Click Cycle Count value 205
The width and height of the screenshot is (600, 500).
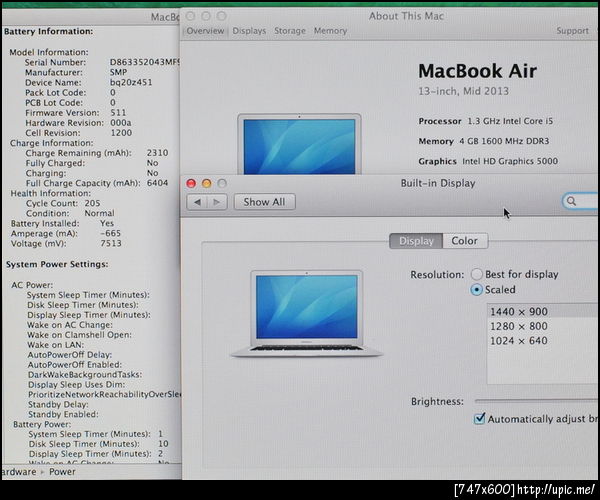tap(92, 203)
